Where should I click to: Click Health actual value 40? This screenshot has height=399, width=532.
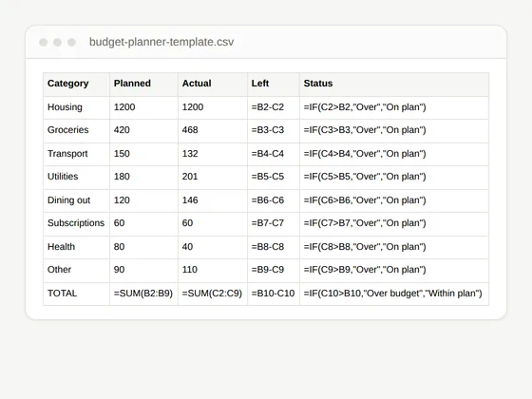point(213,247)
